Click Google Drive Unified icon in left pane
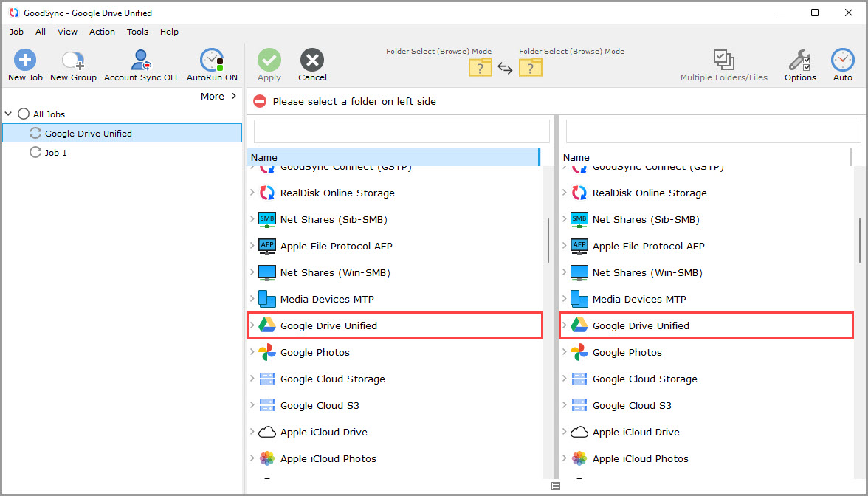This screenshot has width=868, height=496. (x=267, y=325)
